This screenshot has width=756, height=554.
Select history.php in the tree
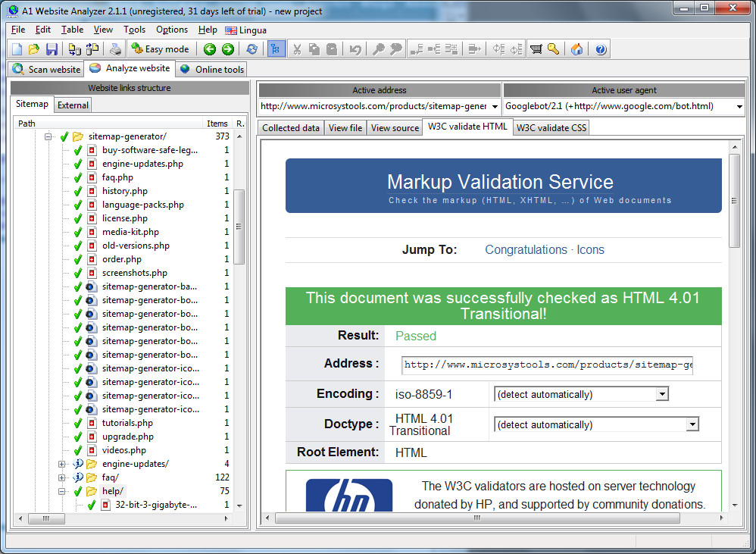tap(124, 191)
